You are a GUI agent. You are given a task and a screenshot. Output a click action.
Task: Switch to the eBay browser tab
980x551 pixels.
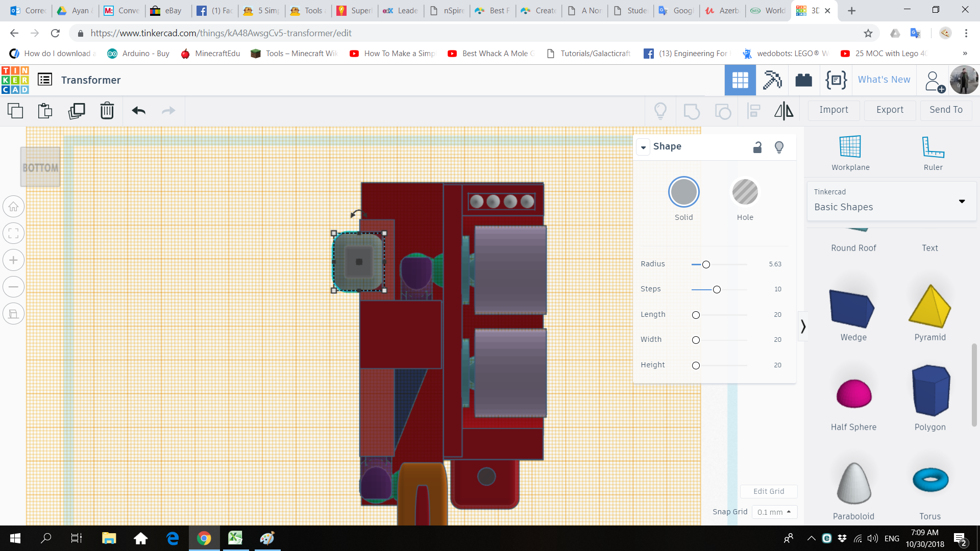pos(168,10)
